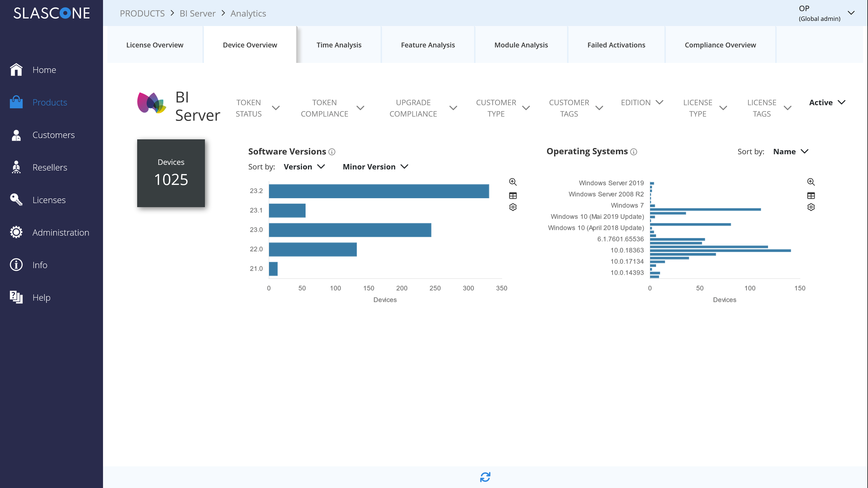The image size is (868, 488).
Task: Click the Windows 10 (April 2018 Update) label
Action: click(x=596, y=228)
